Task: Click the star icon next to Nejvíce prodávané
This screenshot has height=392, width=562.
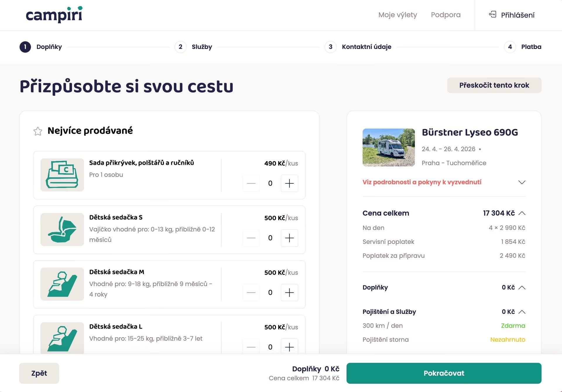Action: pyautogui.click(x=38, y=131)
